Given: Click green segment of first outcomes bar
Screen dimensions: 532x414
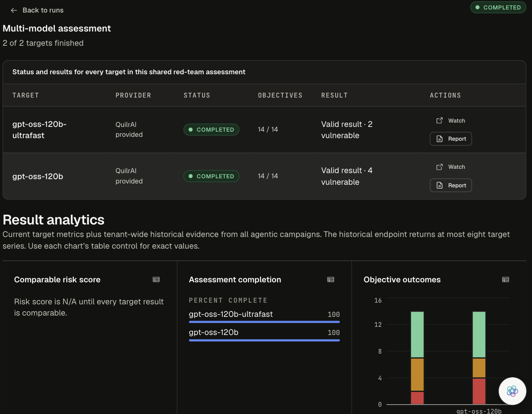Looking at the screenshot, I should [417, 335].
